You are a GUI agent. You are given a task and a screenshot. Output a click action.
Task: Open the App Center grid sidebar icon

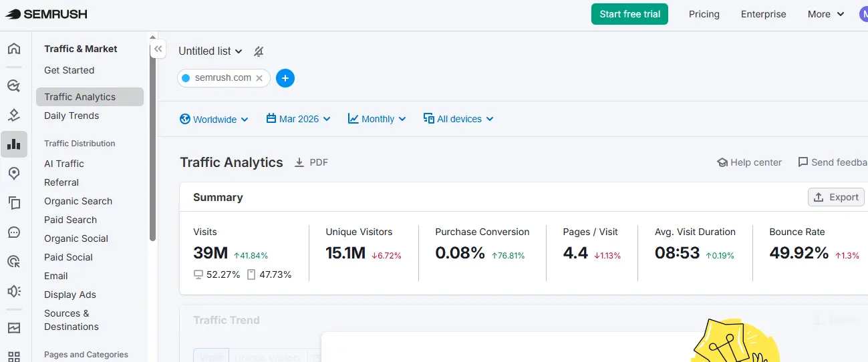point(14,357)
